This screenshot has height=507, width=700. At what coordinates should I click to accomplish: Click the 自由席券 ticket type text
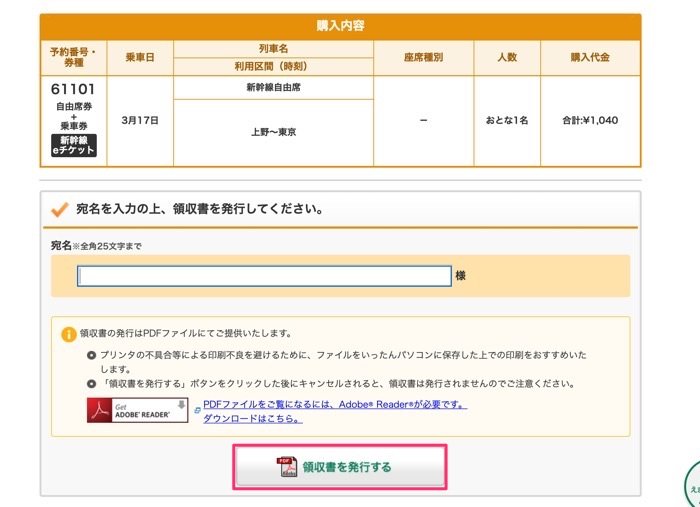click(x=74, y=107)
